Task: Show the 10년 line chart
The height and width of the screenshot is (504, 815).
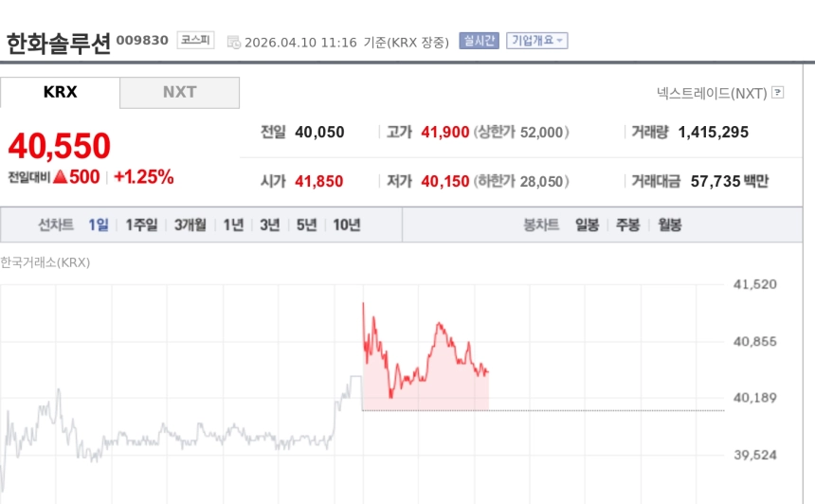Action: coord(346,225)
